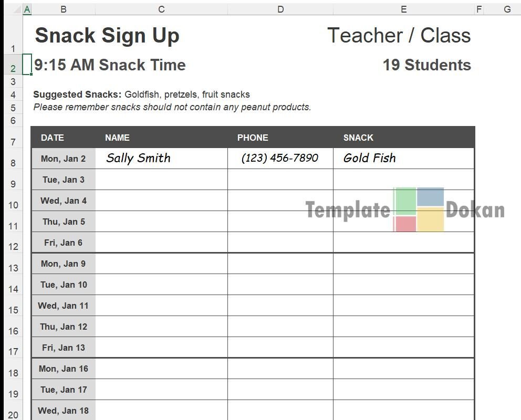Select the (123) 456-7890 phone cell
Screen dimensions: 521x420
tap(280, 158)
